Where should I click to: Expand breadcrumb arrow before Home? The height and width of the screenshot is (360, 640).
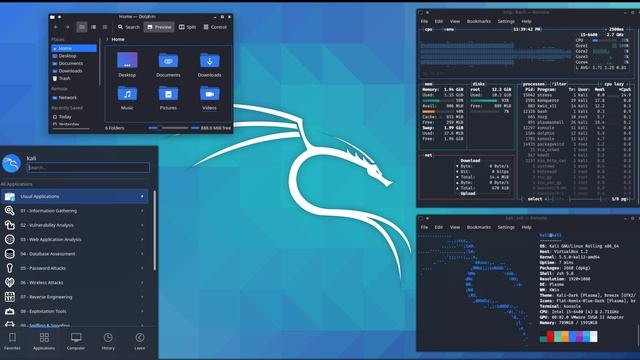click(107, 39)
